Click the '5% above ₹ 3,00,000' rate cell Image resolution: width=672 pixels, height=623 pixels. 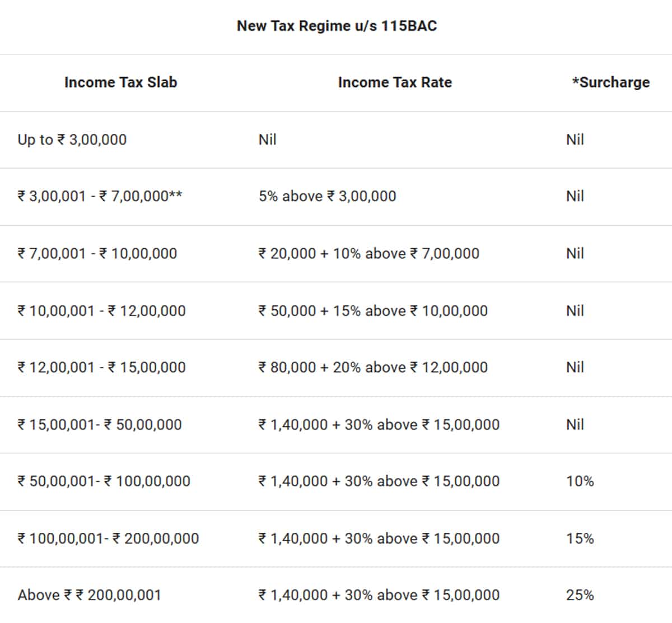327,196
